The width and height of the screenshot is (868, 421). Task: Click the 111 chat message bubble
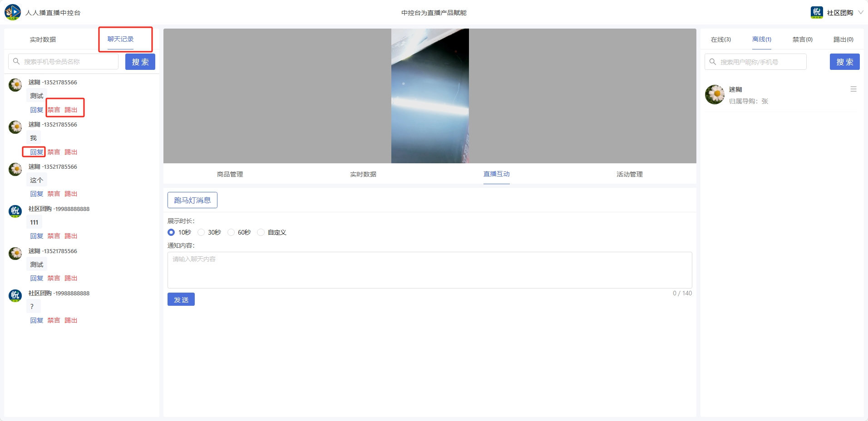[34, 222]
